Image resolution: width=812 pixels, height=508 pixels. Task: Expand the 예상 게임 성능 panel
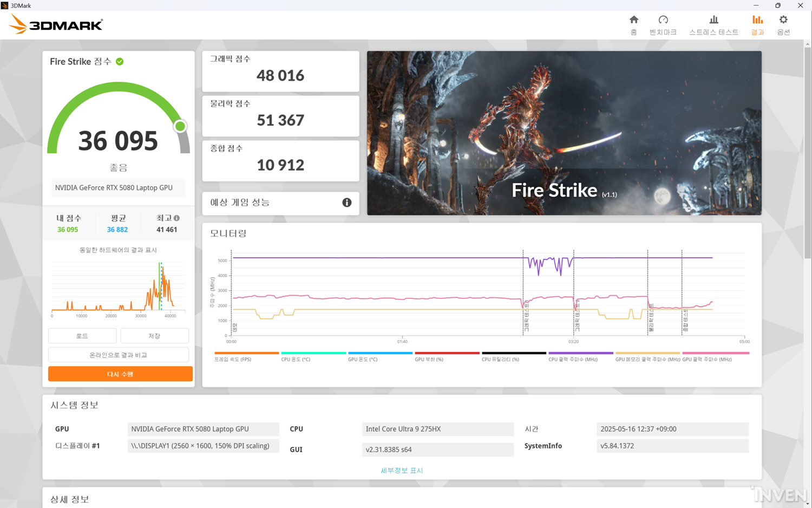coord(280,203)
